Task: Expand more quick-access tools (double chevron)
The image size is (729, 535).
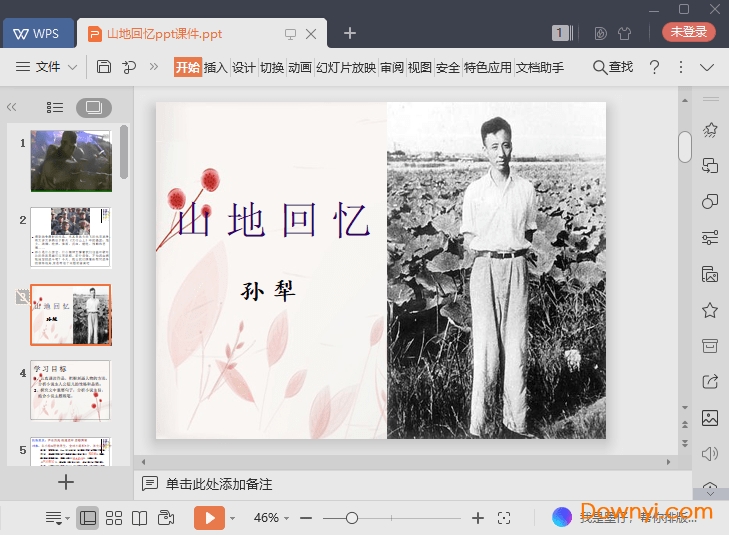Action: pyautogui.click(x=154, y=67)
